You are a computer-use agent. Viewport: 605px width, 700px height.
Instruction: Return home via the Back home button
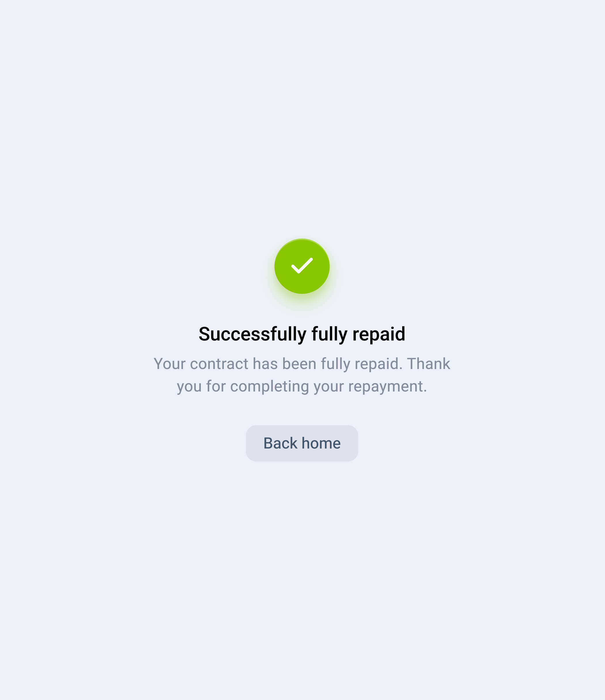coord(302,443)
